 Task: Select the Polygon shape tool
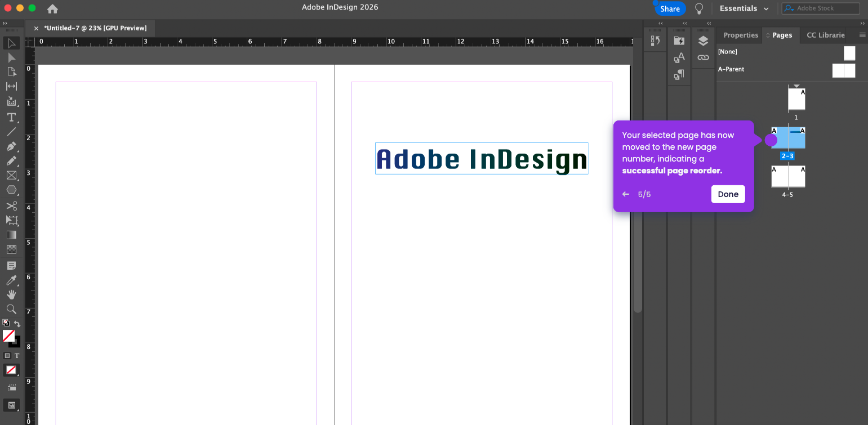[x=11, y=190]
